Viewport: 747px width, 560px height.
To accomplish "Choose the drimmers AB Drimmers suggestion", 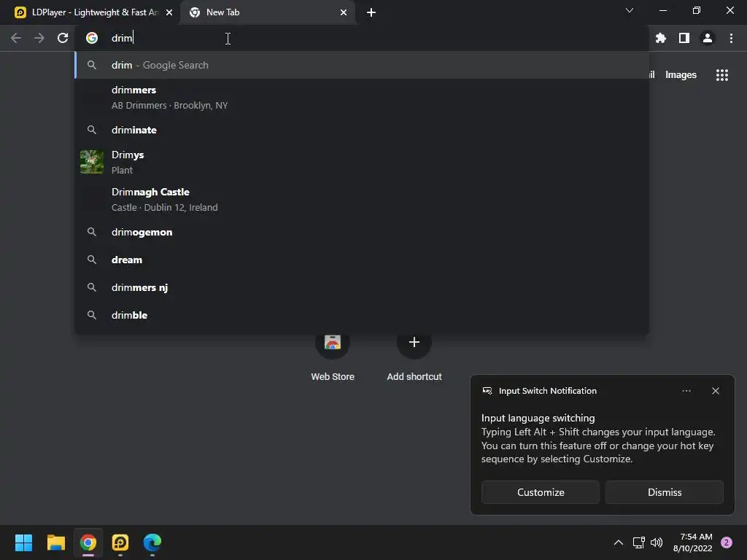I will tap(362, 98).
